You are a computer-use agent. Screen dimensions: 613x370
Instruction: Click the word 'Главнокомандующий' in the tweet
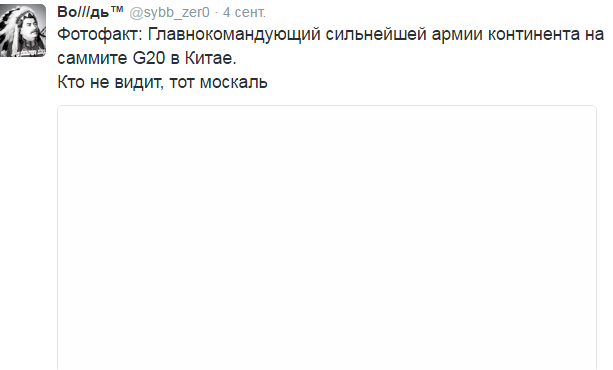click(234, 35)
